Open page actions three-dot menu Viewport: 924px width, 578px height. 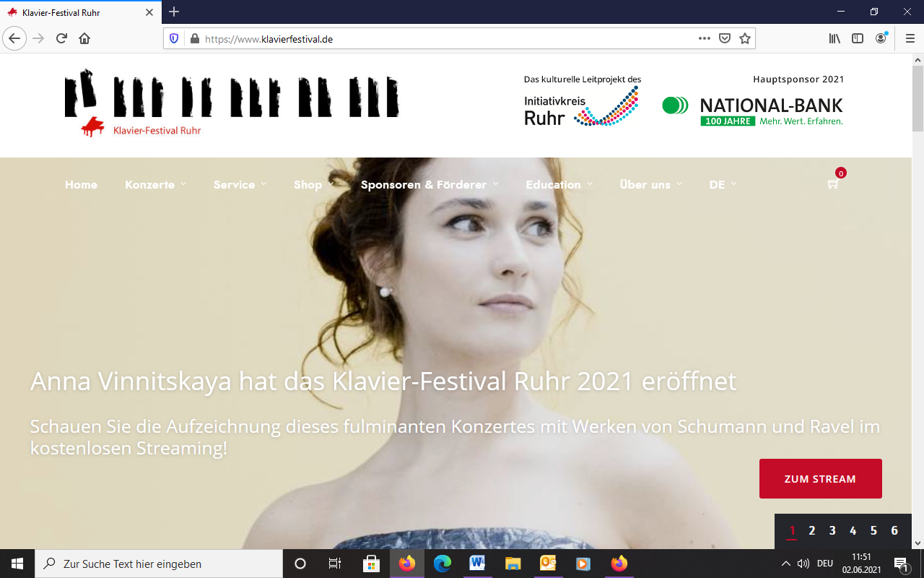705,39
